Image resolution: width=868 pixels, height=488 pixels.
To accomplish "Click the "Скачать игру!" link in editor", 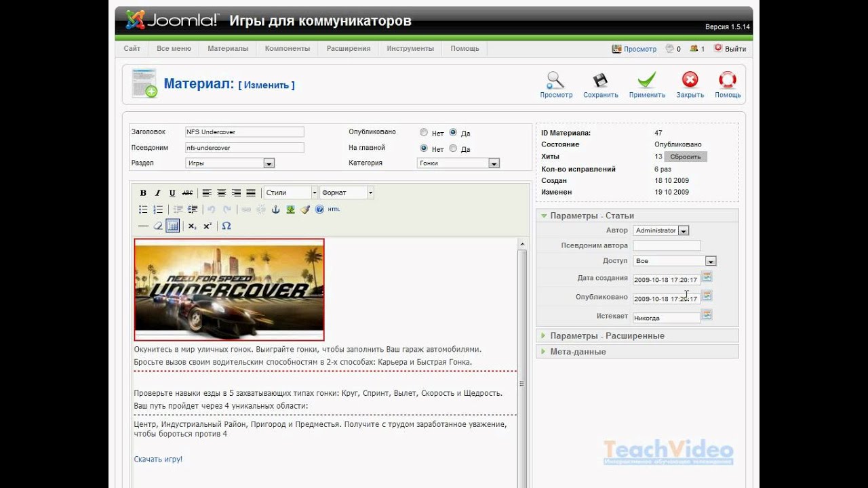I will [x=158, y=459].
